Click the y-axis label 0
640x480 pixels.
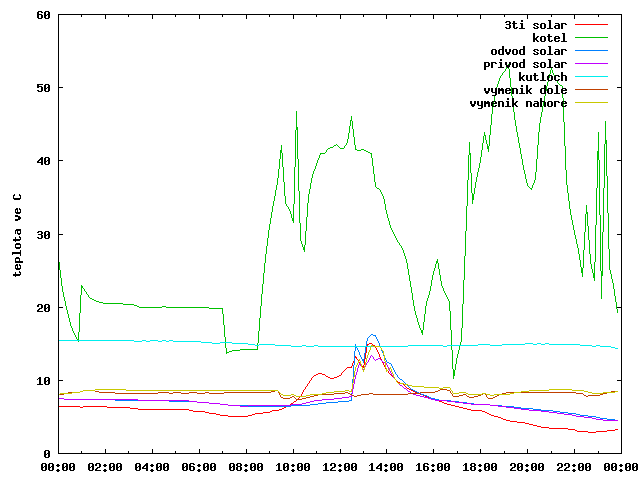click(x=47, y=454)
